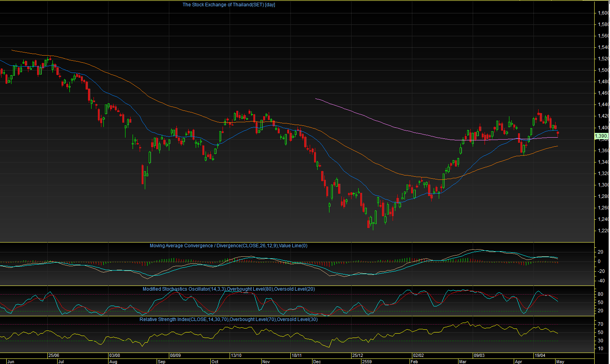The width and height of the screenshot is (610, 364).
Task: Click the 09/03 date label on time axis
Action: [479, 356]
